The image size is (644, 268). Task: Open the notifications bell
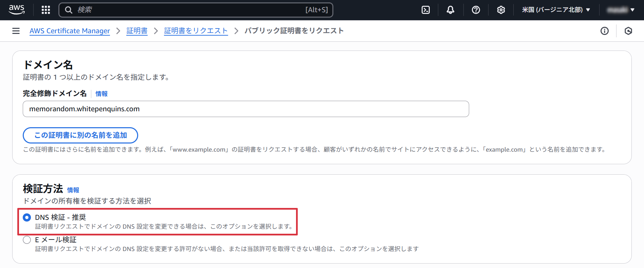pos(450,10)
